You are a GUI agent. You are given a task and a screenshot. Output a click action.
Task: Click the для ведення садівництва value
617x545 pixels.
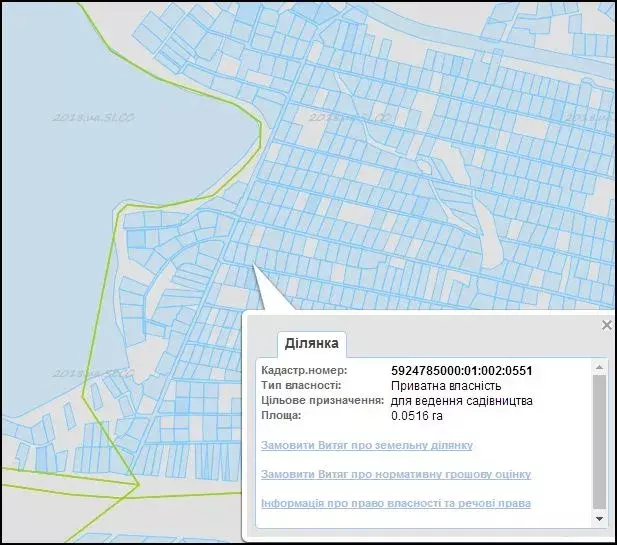click(x=461, y=401)
